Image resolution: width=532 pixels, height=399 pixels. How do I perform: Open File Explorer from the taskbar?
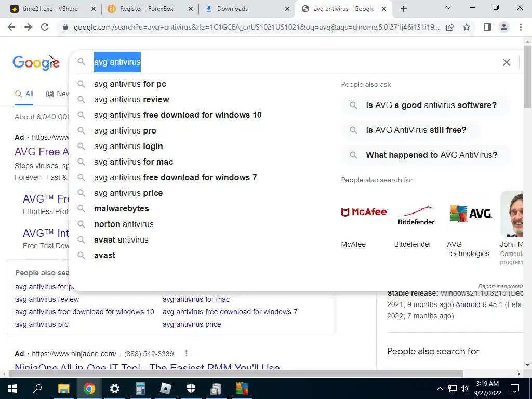click(x=63, y=389)
